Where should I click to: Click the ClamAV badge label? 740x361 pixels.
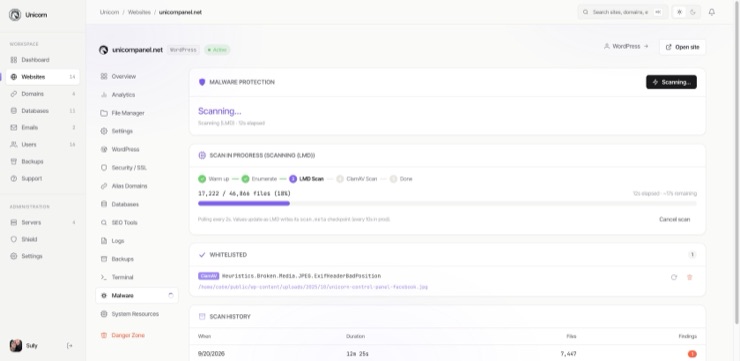209,276
